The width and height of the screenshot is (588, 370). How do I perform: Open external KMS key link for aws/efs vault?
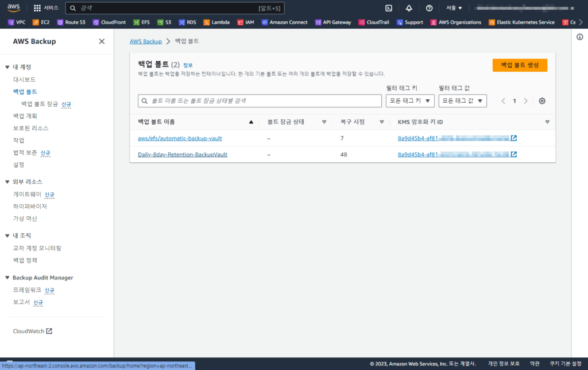513,138
